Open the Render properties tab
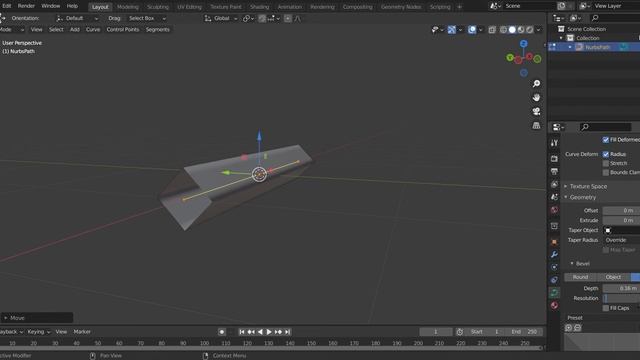640x360 pixels. (x=554, y=158)
